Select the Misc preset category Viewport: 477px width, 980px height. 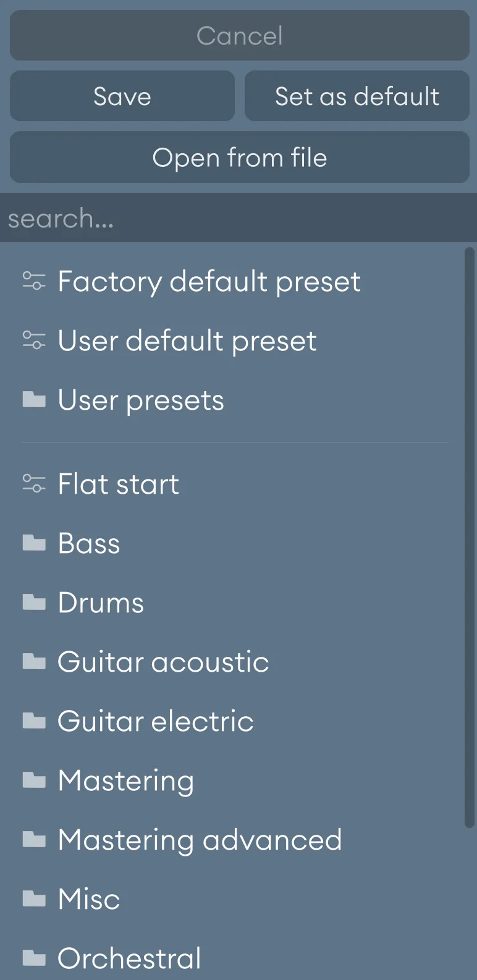88,899
